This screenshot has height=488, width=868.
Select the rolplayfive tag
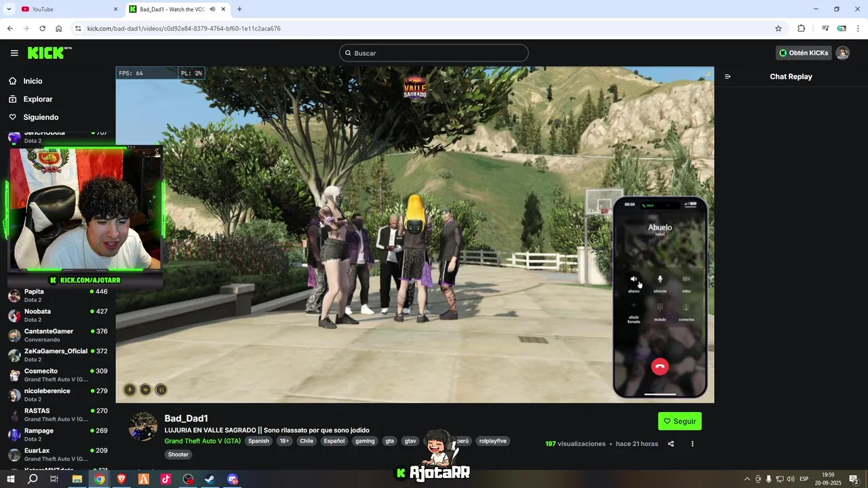pyautogui.click(x=493, y=441)
